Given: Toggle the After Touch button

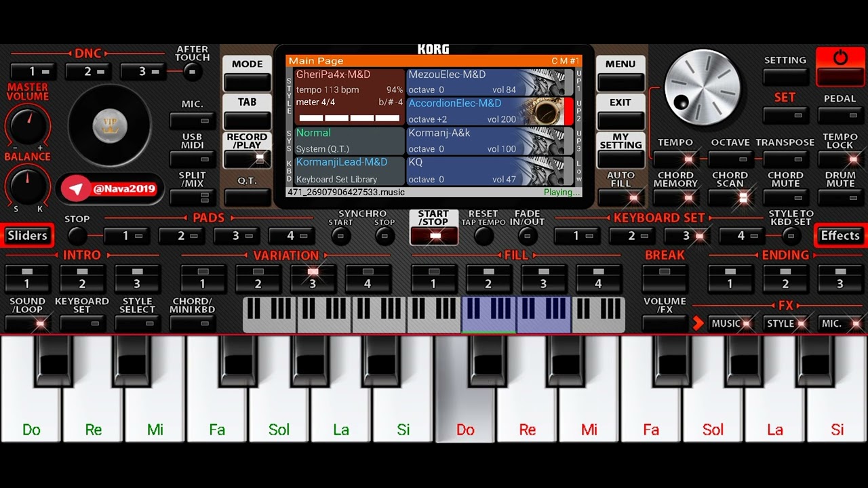Looking at the screenshot, I should point(193,72).
